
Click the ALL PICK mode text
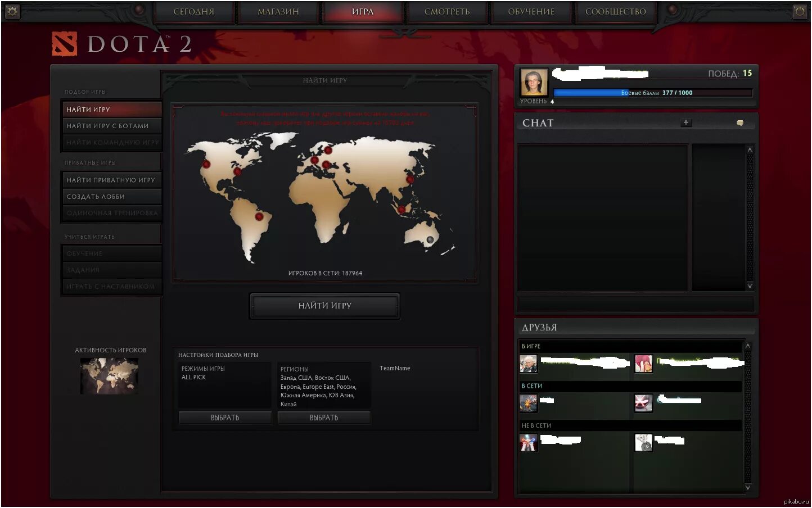[193, 378]
